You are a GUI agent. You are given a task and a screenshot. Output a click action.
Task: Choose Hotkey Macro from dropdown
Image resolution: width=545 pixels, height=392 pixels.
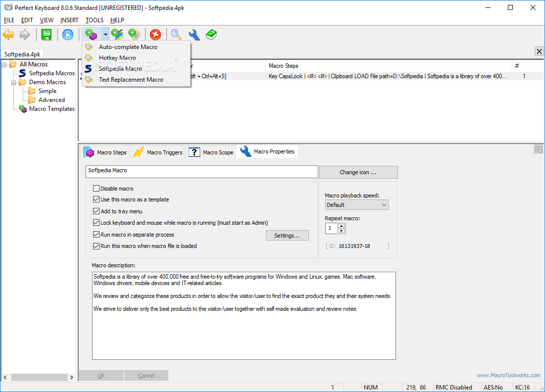(x=137, y=58)
